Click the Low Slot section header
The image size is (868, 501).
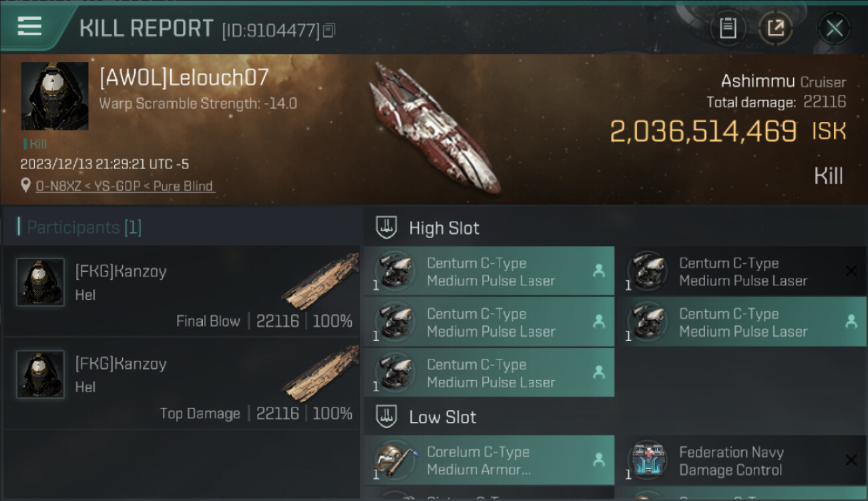point(442,417)
